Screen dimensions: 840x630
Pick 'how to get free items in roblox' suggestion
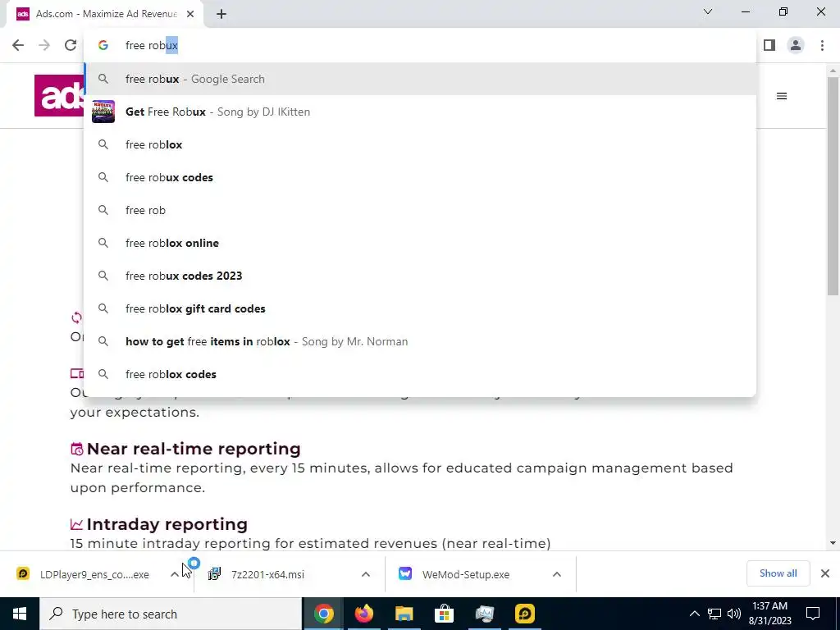coord(421,341)
